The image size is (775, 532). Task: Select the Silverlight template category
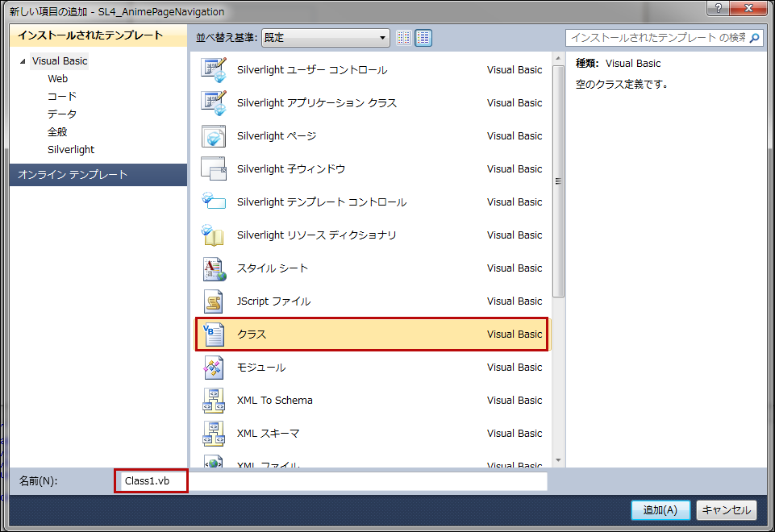coord(71,150)
